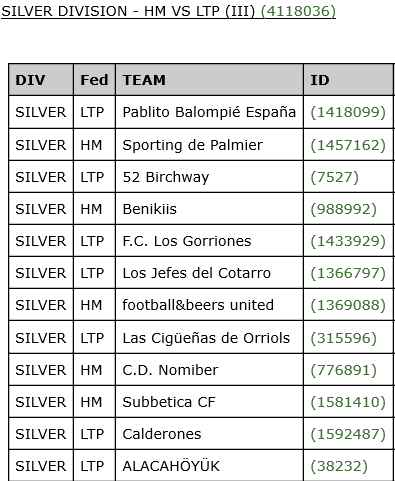395x481 pixels.
Task: Open ID link 1433929 for Los Gorriones
Action: click(348, 241)
